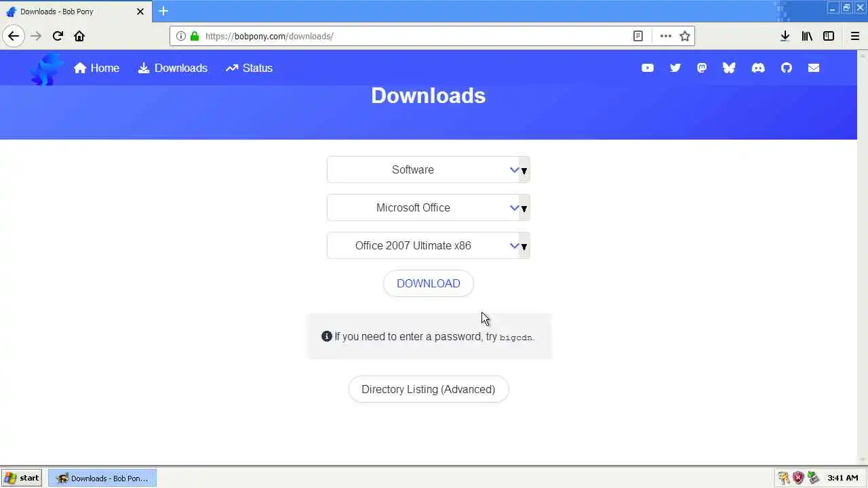Go back with browser back arrow
This screenshot has width=868, height=488.
click(x=14, y=36)
